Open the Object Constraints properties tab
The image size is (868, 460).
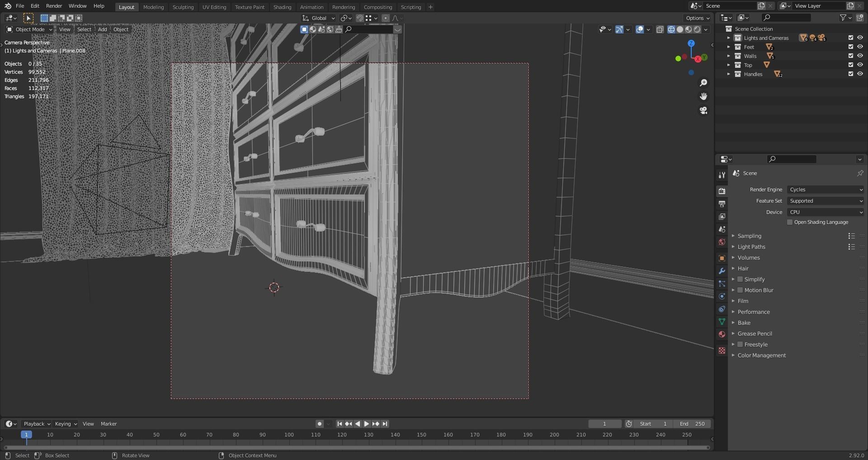[x=722, y=309]
